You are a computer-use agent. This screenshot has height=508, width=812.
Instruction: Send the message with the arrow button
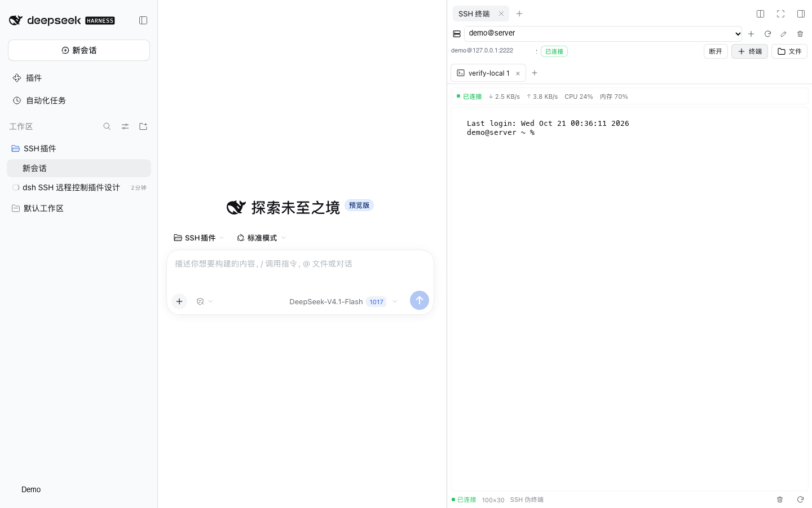[420, 300]
